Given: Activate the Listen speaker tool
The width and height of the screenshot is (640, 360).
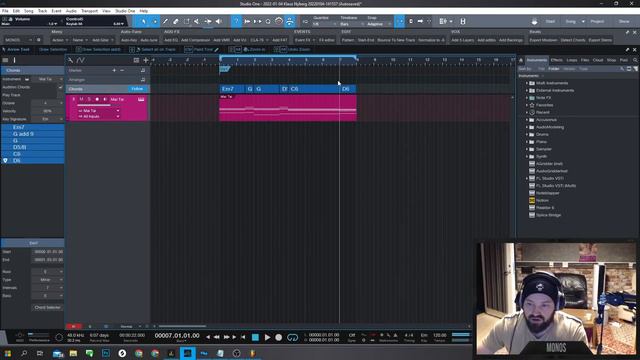Looking at the screenshot, I should pyautogui.click(x=218, y=21).
